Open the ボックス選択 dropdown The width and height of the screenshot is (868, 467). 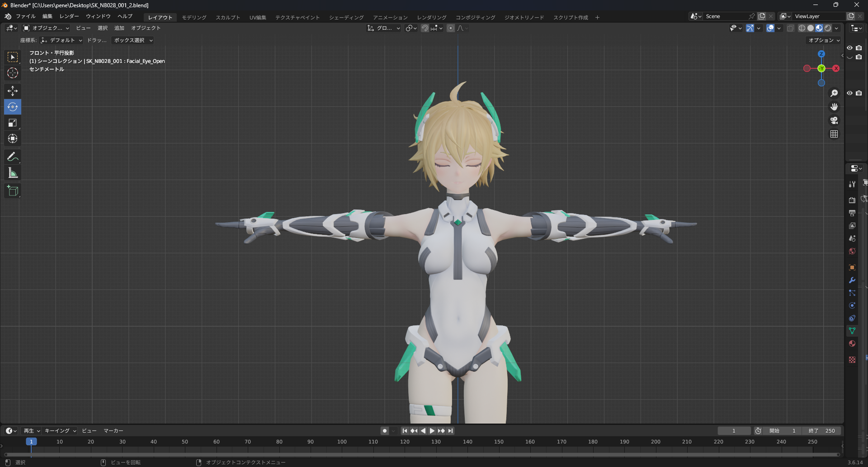click(133, 40)
